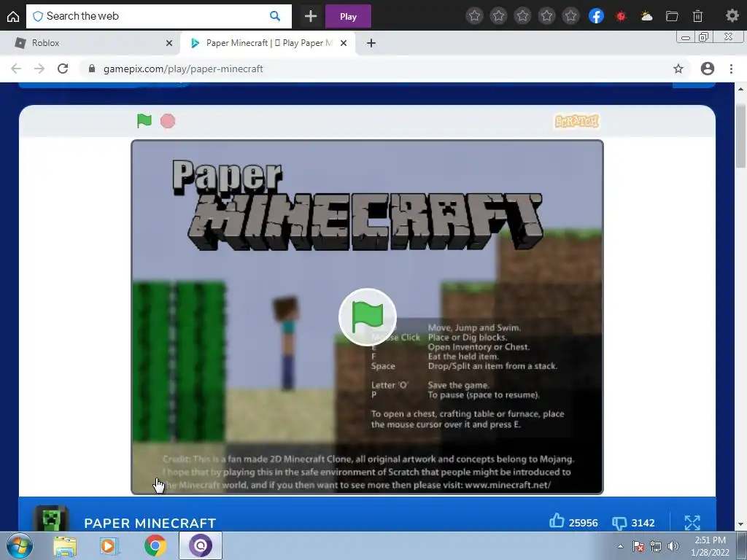This screenshot has width=747, height=560.
Task: Click the purple Play button
Action: click(x=348, y=16)
